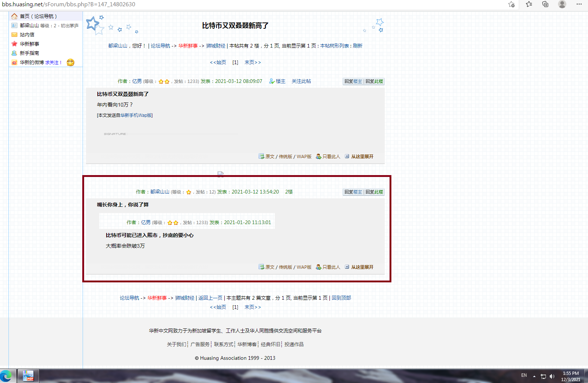The height and width of the screenshot is (383, 588).
Task: Click 只看此人 on the second post
Action: click(x=331, y=267)
